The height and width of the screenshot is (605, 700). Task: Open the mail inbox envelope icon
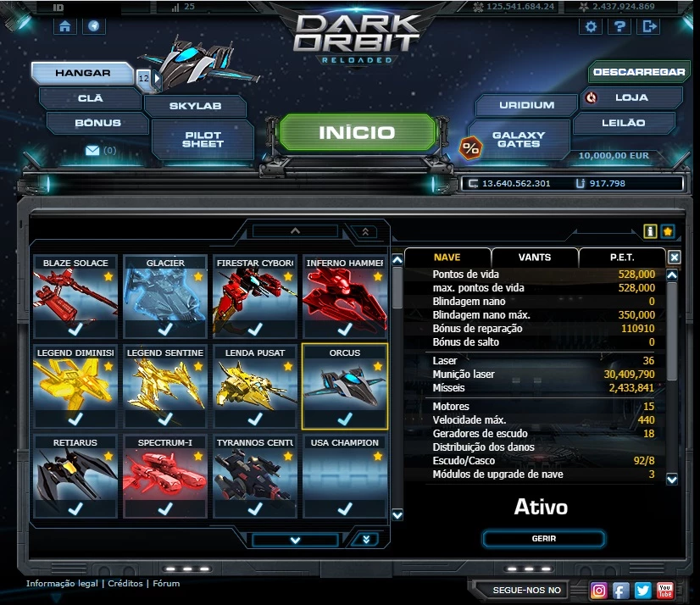pyautogui.click(x=92, y=151)
